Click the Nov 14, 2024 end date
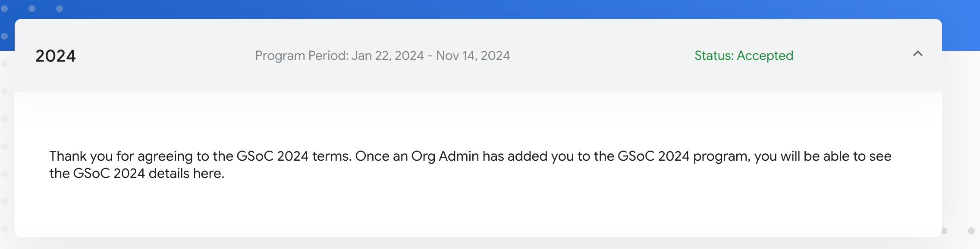 pyautogui.click(x=473, y=56)
